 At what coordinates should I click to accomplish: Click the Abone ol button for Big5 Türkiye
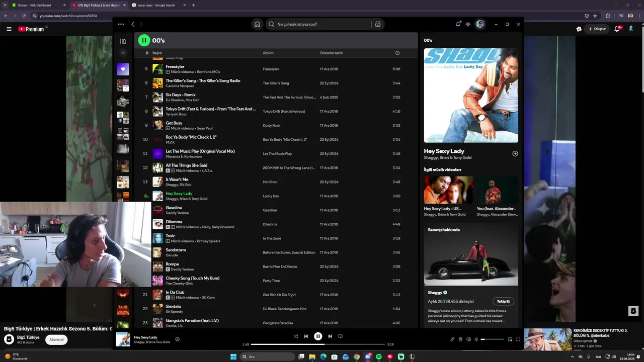pyautogui.click(x=56, y=339)
